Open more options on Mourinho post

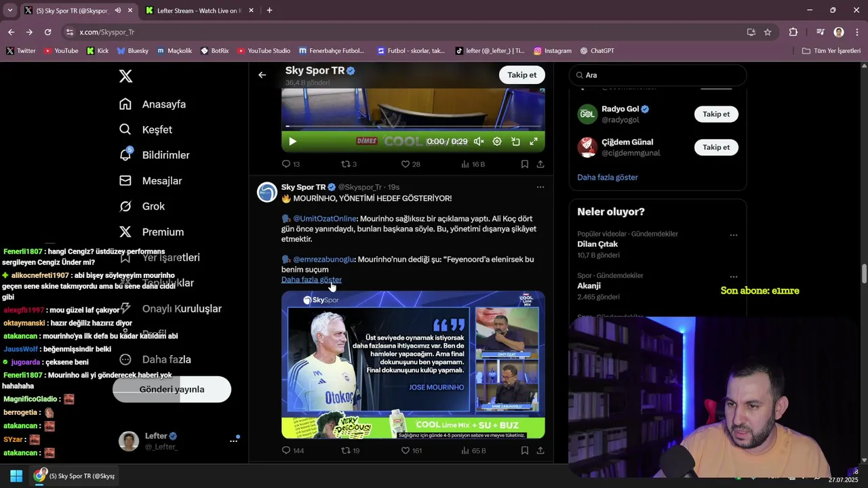(x=540, y=187)
